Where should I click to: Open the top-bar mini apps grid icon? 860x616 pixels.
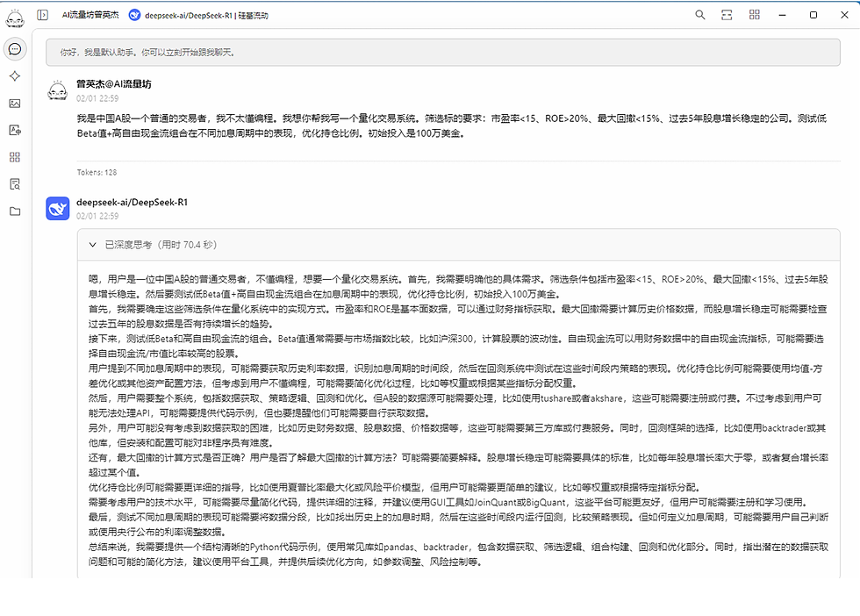[x=755, y=15]
